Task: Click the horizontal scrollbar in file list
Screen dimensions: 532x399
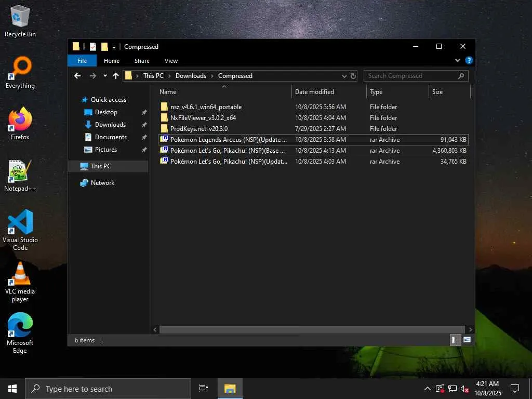Action: (x=312, y=329)
